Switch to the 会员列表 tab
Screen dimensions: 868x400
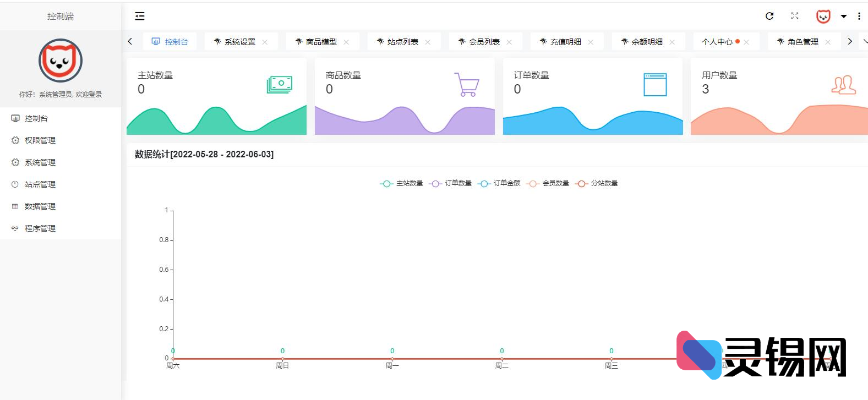click(x=484, y=42)
